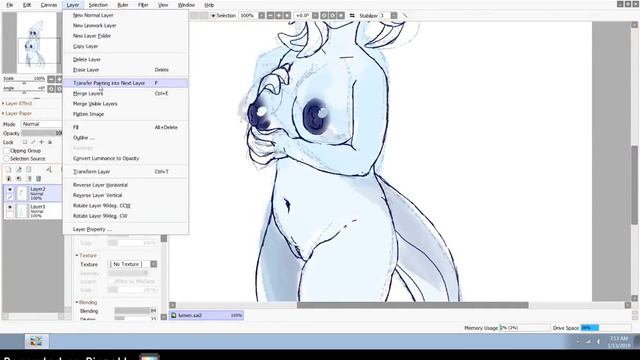This screenshot has height=360, width=640.
Task: Open the layer Mode dropdown showing Normal
Action: [42, 124]
